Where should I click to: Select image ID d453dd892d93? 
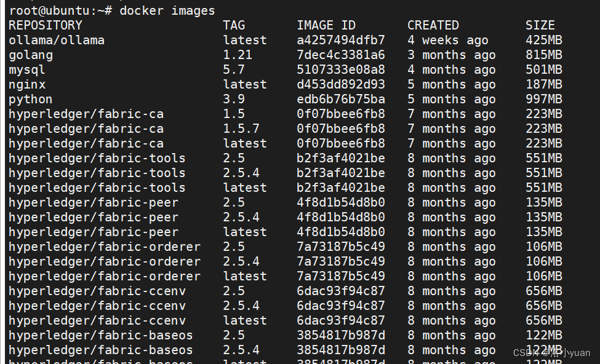click(x=341, y=84)
